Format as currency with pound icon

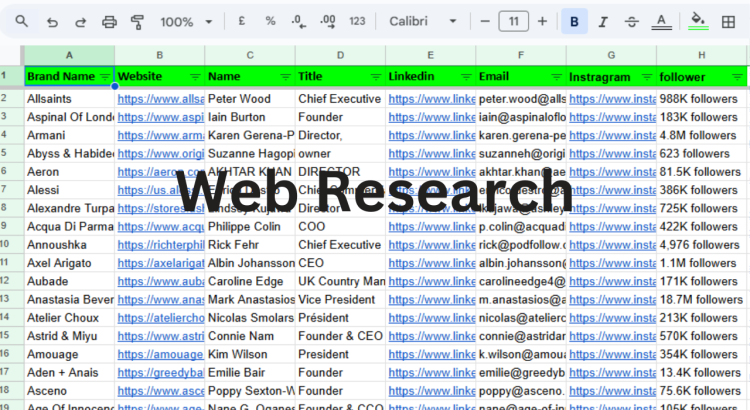point(242,22)
